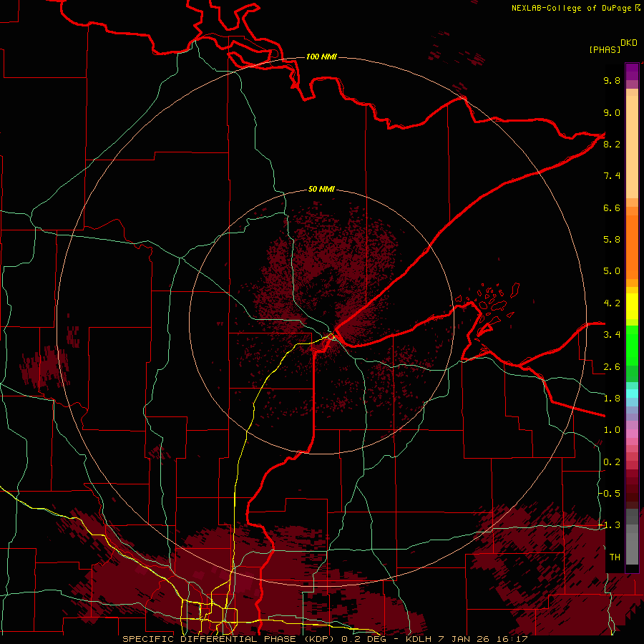Select the 6.6 value on the color scale
This screenshot has width=644, height=644.
pos(612,208)
